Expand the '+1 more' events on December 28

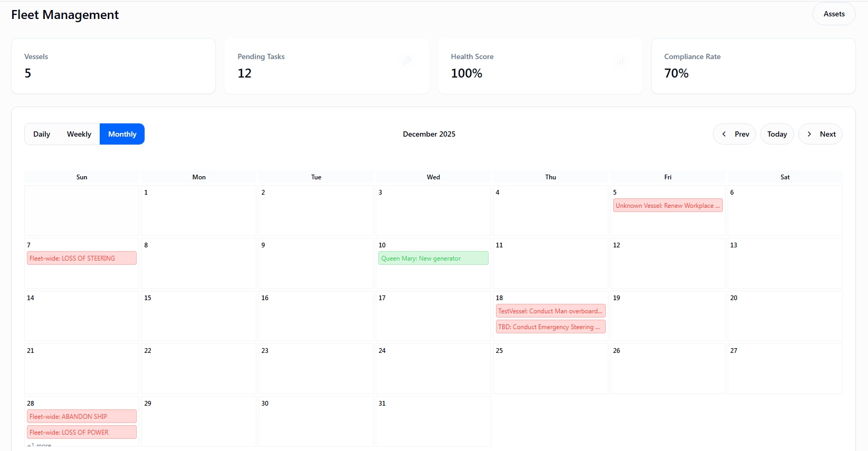pyautogui.click(x=40, y=446)
